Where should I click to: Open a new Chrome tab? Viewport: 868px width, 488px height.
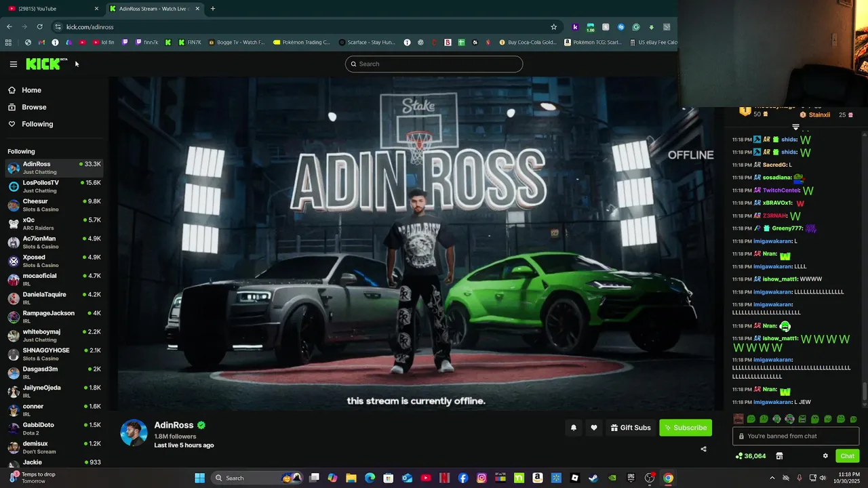click(213, 9)
